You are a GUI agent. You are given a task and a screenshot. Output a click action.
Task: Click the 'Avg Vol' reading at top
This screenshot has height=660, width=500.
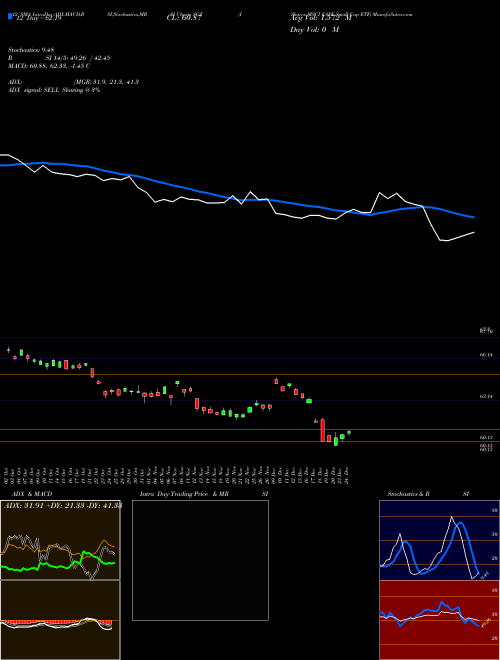[x=320, y=18]
